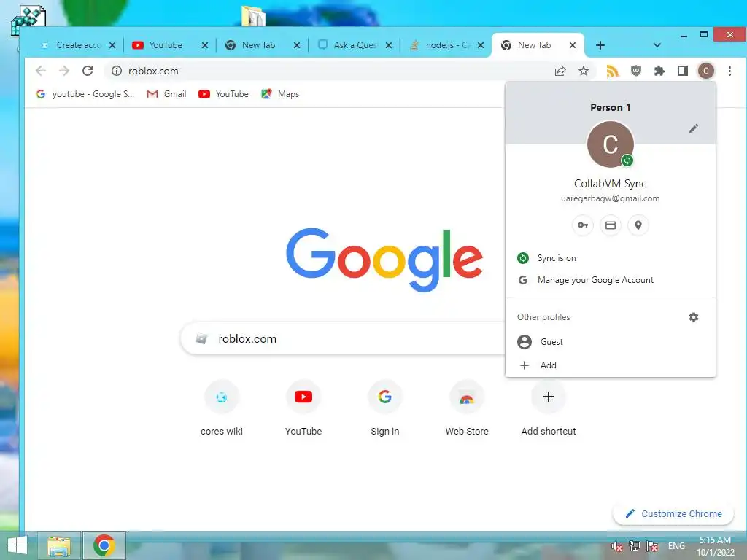Add a new Chrome profile
The height and width of the screenshot is (560, 747).
(x=611, y=365)
